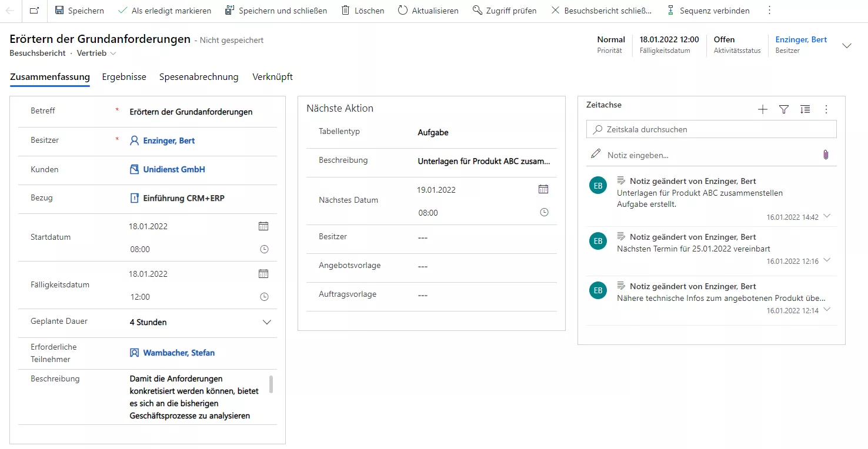Expand the note dated 16.01.2022 14:42
The width and height of the screenshot is (868, 449).
coord(827,216)
